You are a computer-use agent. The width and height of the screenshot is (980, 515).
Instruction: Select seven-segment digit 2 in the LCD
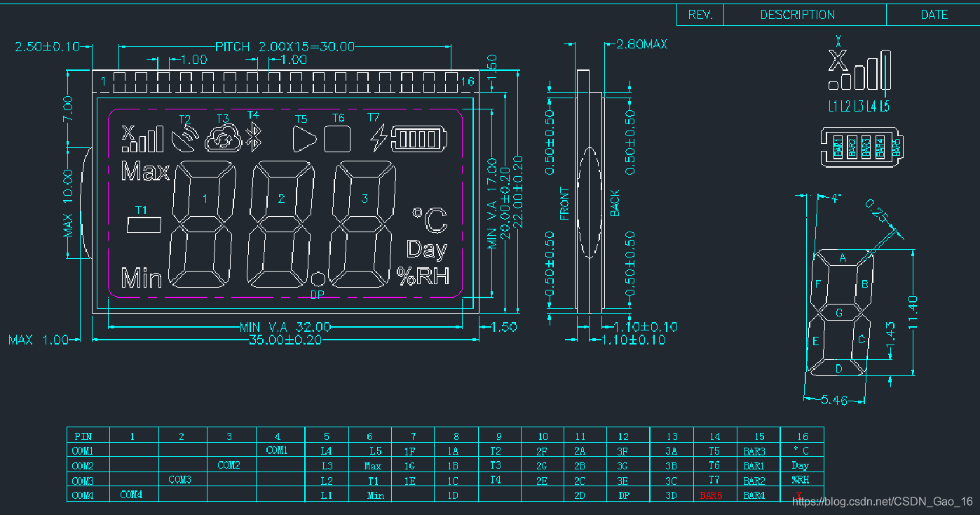click(x=280, y=223)
